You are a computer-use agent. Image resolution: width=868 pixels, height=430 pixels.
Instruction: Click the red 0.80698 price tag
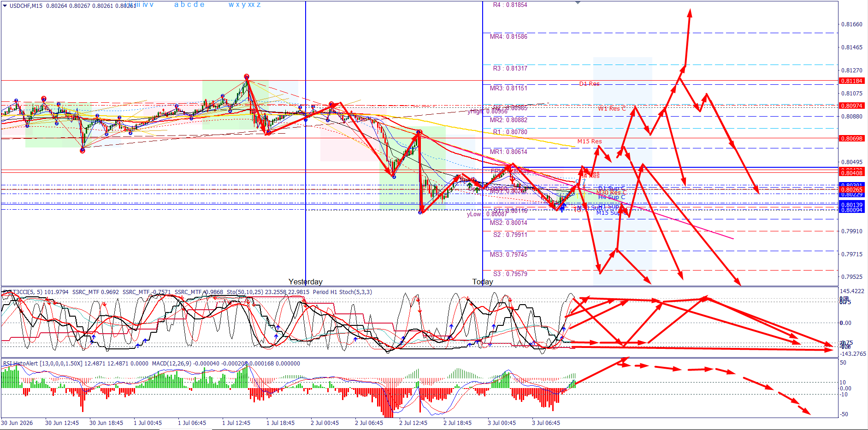(x=851, y=138)
